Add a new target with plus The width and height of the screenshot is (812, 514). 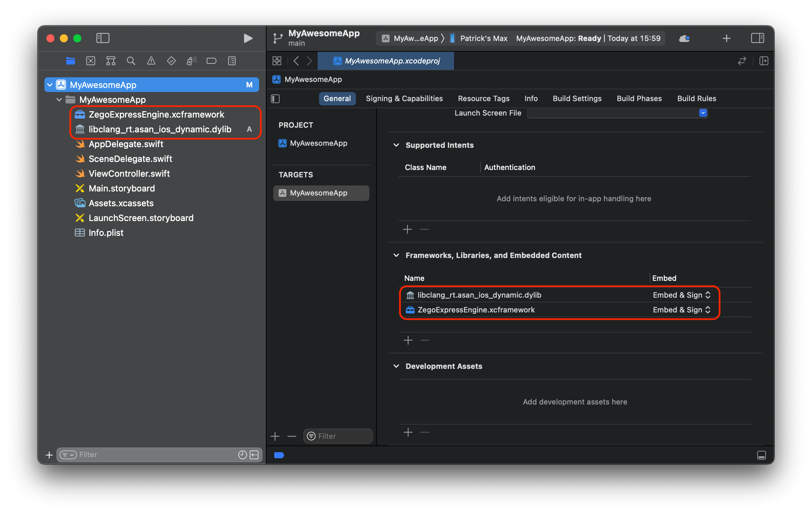pos(275,437)
